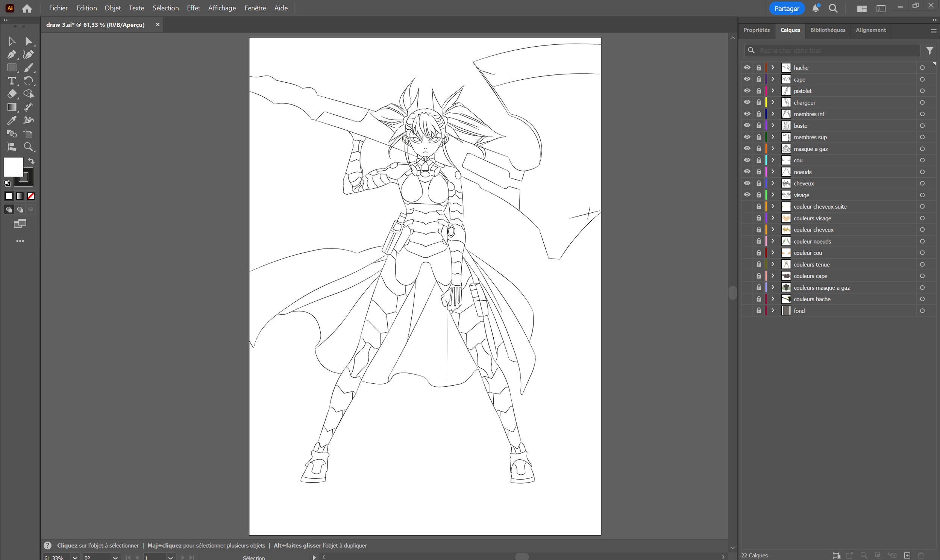This screenshot has width=940, height=560.
Task: Expand the cheveux layer
Action: pyautogui.click(x=772, y=183)
